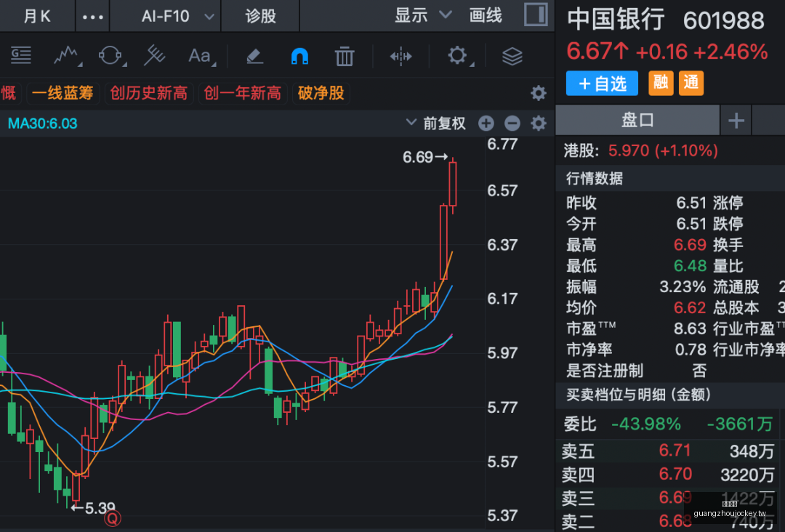This screenshot has height=532, width=785.
Task: Click the Q marker on the chart
Action: click(x=113, y=518)
